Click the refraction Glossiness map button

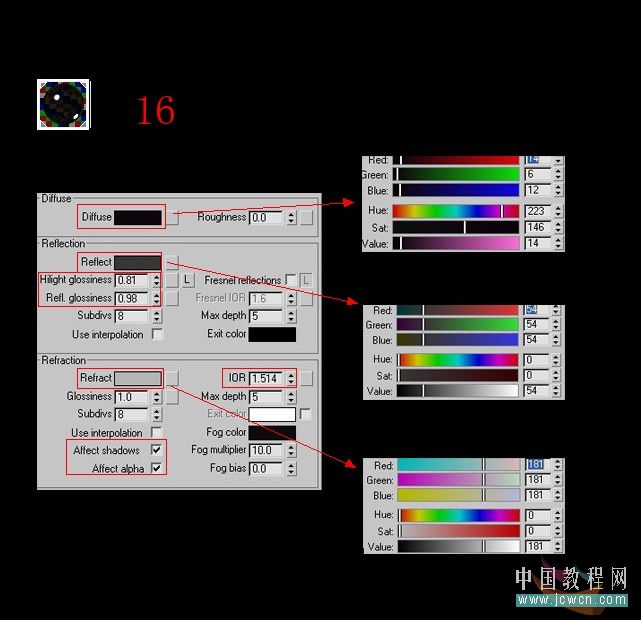click(172, 397)
